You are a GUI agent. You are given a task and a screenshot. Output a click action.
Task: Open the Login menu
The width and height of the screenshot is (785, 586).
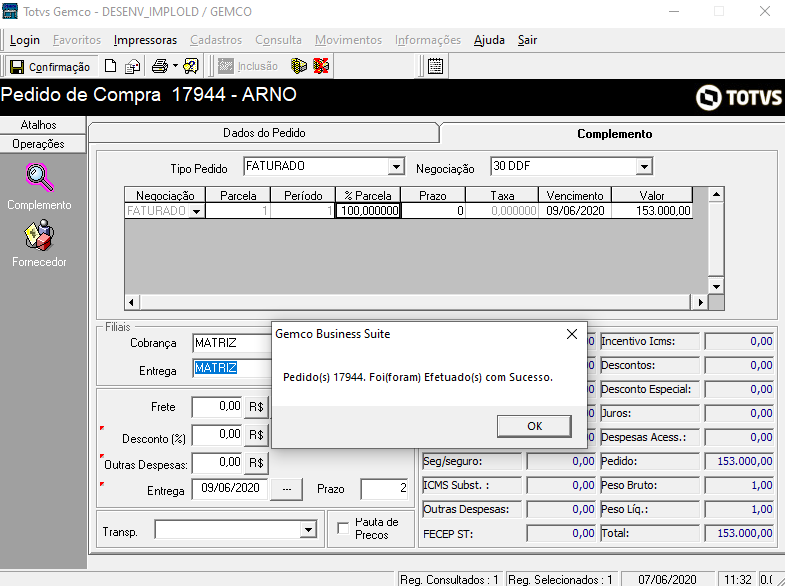pos(25,40)
